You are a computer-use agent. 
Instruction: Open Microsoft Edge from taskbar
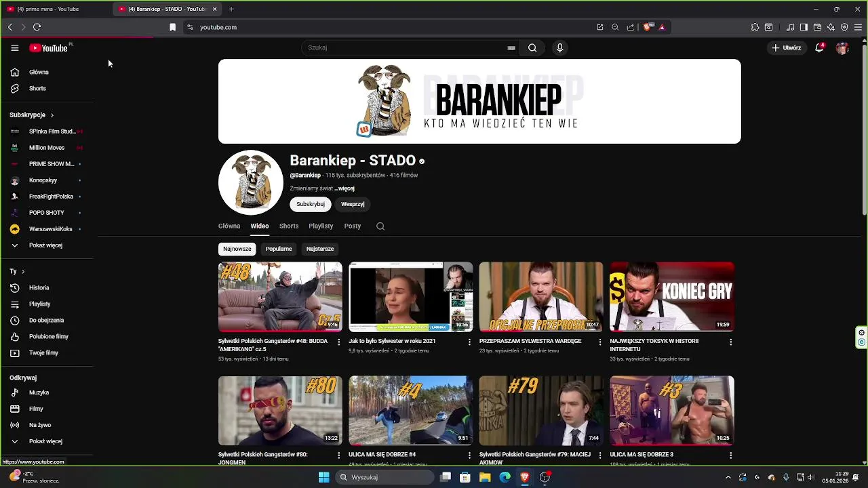point(505,477)
